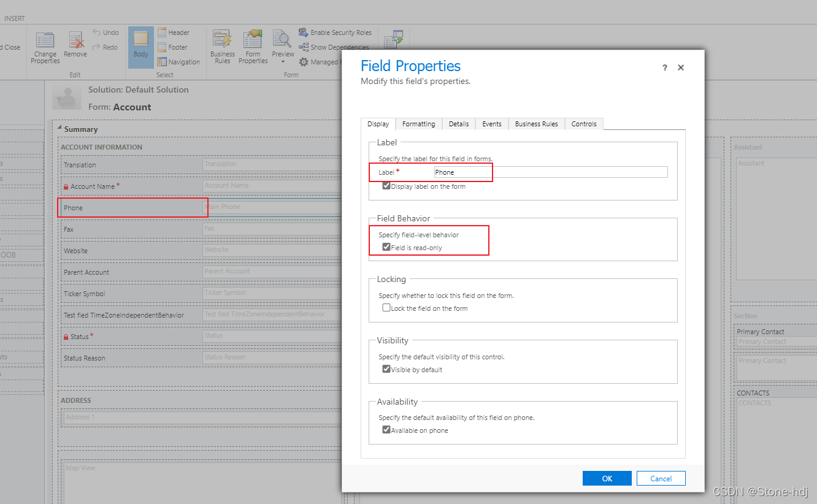Viewport: 817px width, 504px height.
Task: Uncheck Field is read-only checkbox
Action: (x=386, y=247)
